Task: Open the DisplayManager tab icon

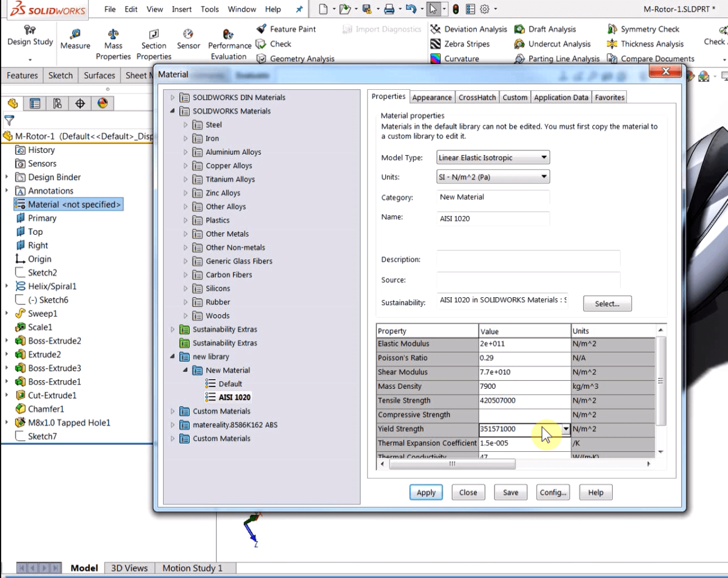Action: click(x=103, y=104)
